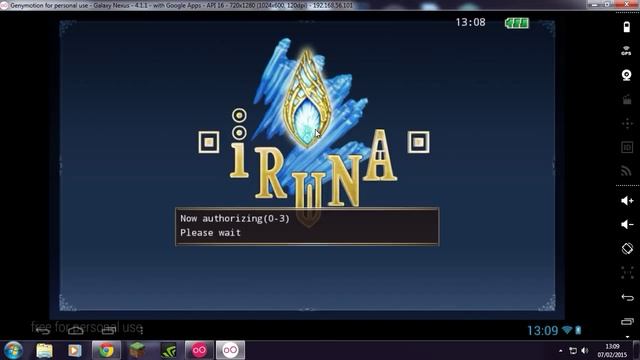
Task: Open the device ID widget
Action: [x=627, y=147]
